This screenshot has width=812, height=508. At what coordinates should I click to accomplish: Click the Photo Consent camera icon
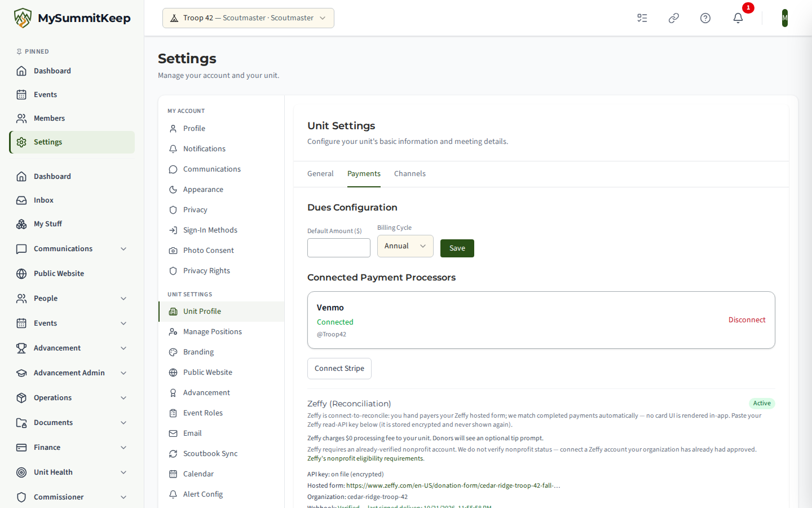click(x=173, y=251)
